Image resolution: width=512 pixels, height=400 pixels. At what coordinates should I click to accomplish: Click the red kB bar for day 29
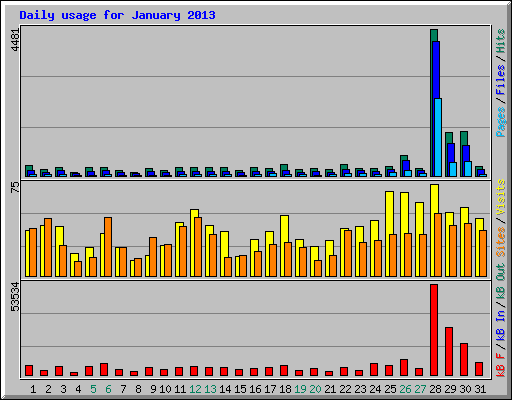point(449,351)
